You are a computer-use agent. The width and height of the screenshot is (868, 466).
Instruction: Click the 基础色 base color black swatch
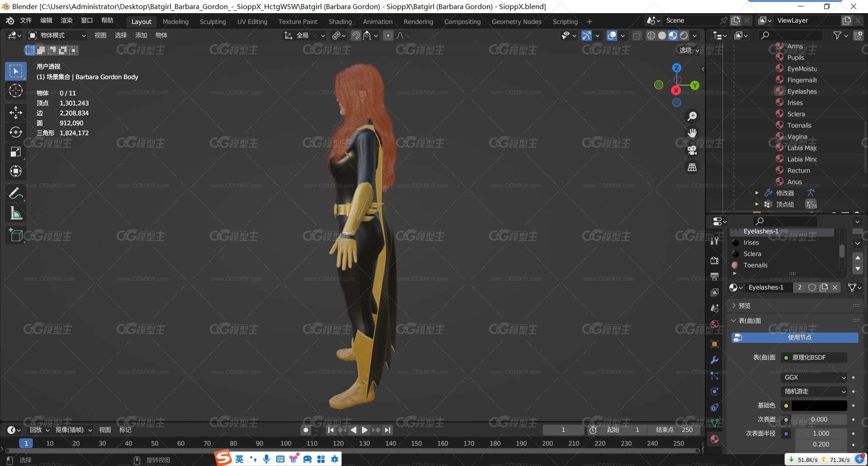point(819,406)
